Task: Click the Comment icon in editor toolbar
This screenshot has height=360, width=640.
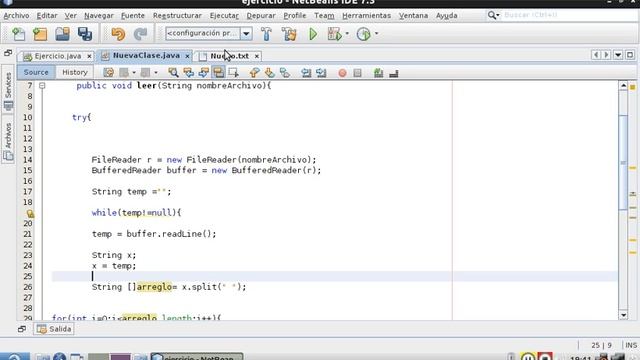Action: [378, 73]
